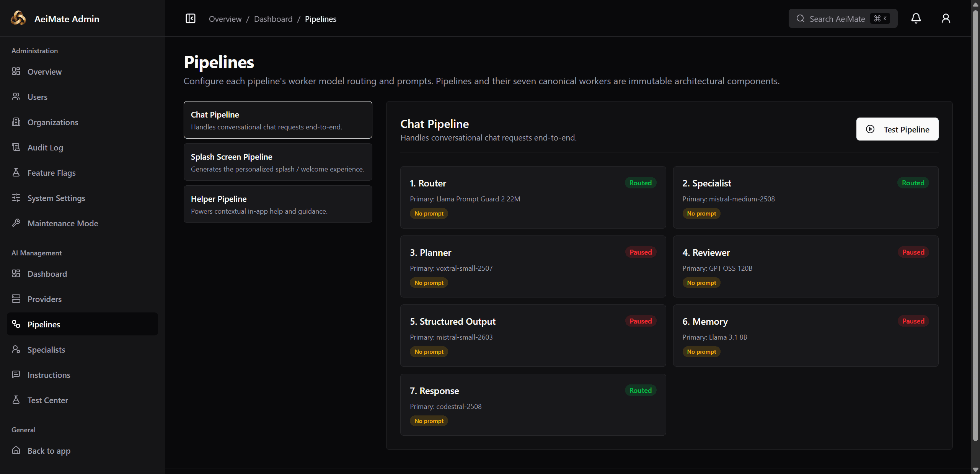Viewport: 980px width, 474px height.
Task: Click the Dashboard breadcrumb link
Action: tap(273, 19)
